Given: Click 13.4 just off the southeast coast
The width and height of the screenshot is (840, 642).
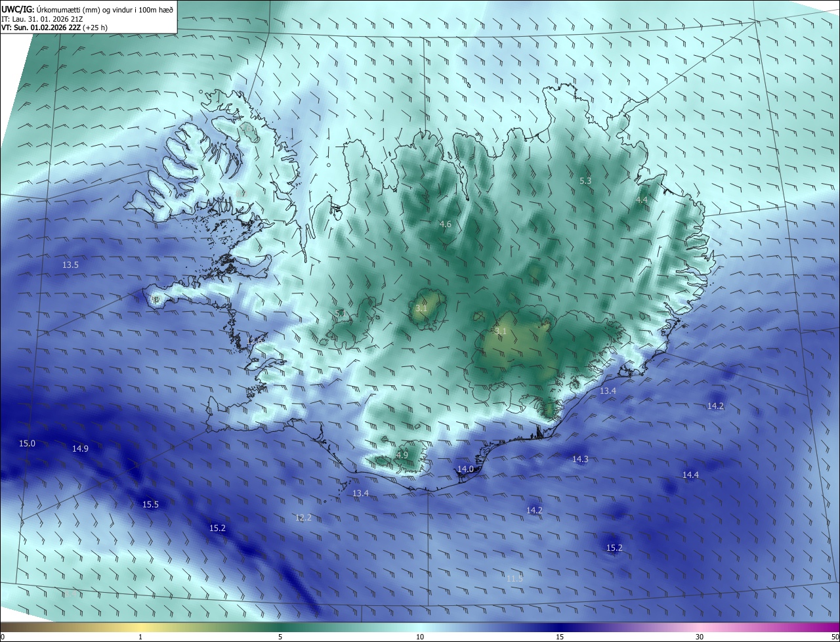Looking at the screenshot, I should 608,391.
